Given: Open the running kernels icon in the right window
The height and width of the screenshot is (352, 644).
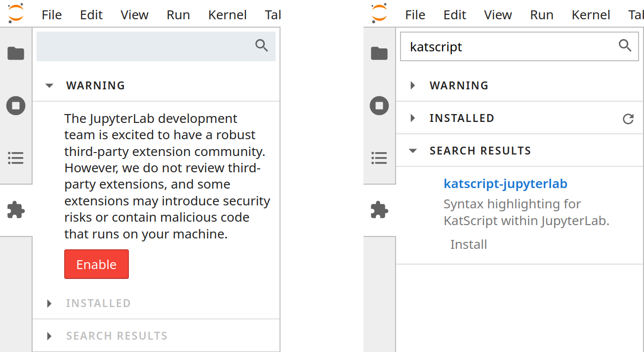Looking at the screenshot, I should tap(379, 106).
